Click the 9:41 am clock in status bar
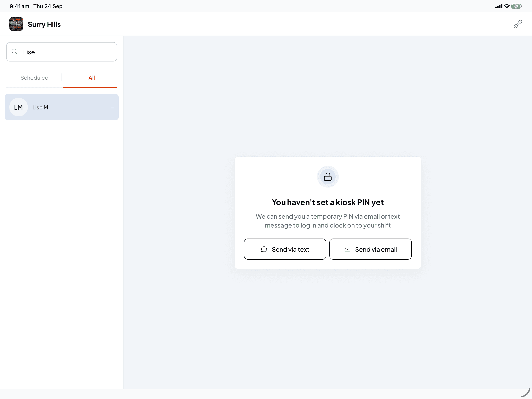 point(20,6)
